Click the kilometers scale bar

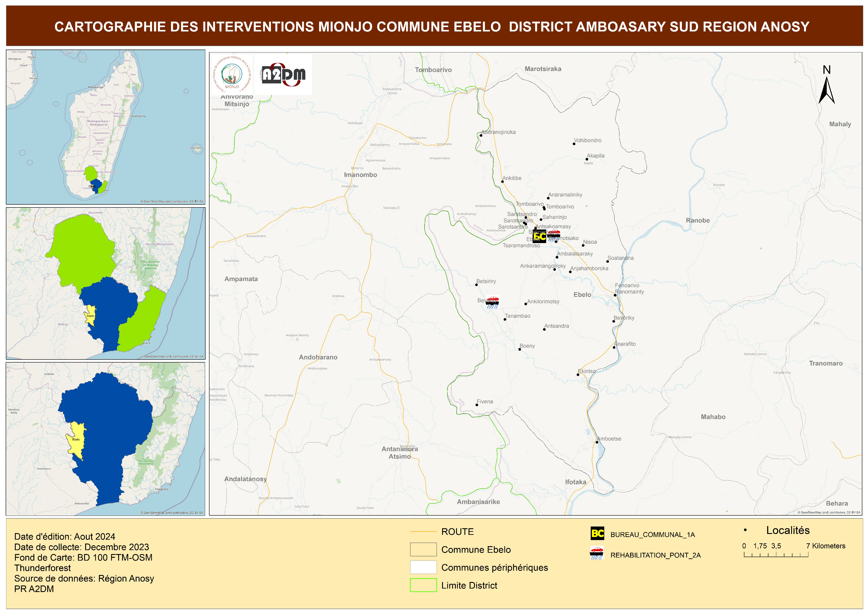776,554
